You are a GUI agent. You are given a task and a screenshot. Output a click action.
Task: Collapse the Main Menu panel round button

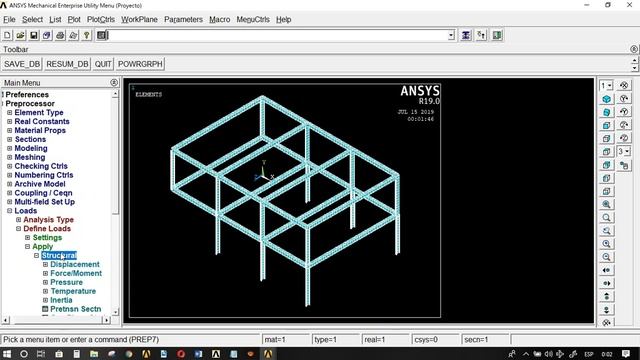114,83
